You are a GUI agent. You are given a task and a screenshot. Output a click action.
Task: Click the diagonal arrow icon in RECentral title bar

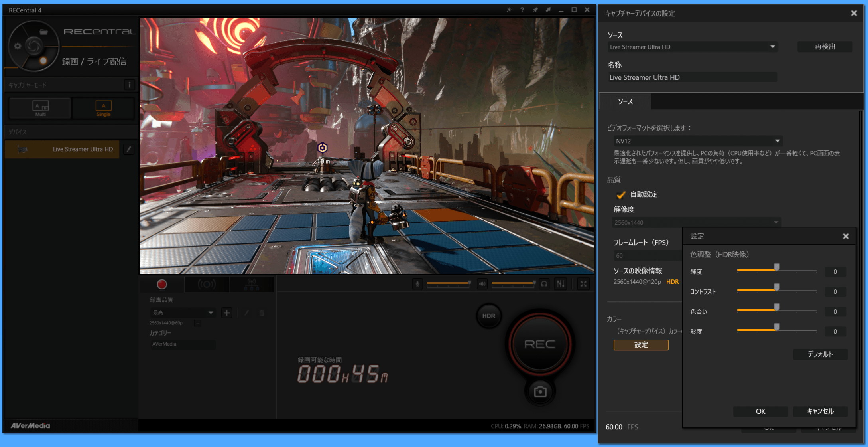point(548,10)
